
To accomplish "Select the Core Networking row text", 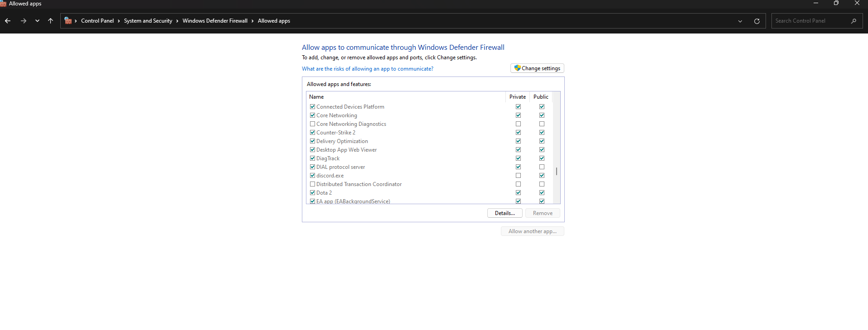I will point(337,115).
